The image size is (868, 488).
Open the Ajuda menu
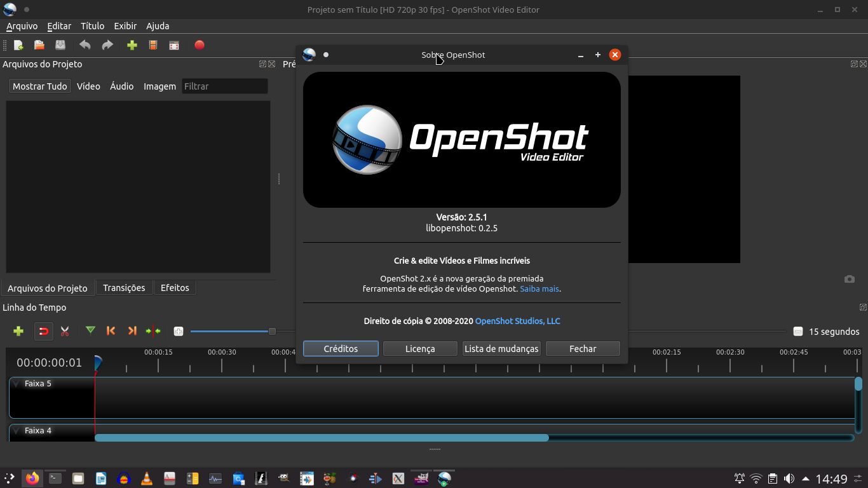[157, 26]
